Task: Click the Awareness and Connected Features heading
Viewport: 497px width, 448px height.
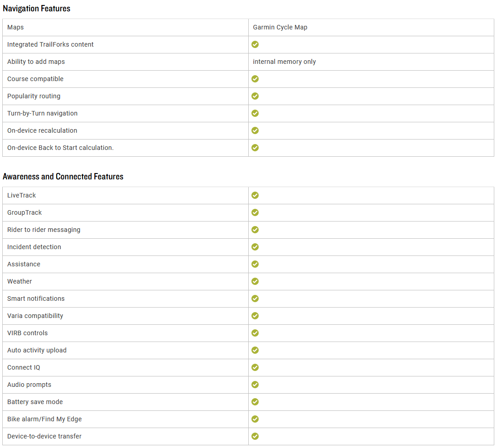Action: 63,177
